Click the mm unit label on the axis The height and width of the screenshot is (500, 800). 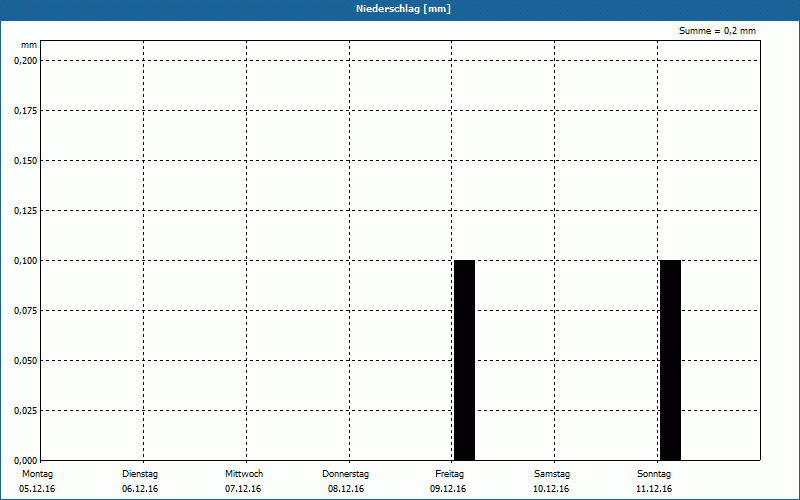29,45
